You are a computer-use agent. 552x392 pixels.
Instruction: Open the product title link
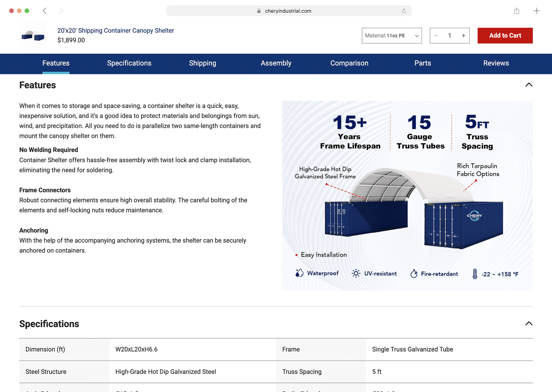[x=115, y=31]
